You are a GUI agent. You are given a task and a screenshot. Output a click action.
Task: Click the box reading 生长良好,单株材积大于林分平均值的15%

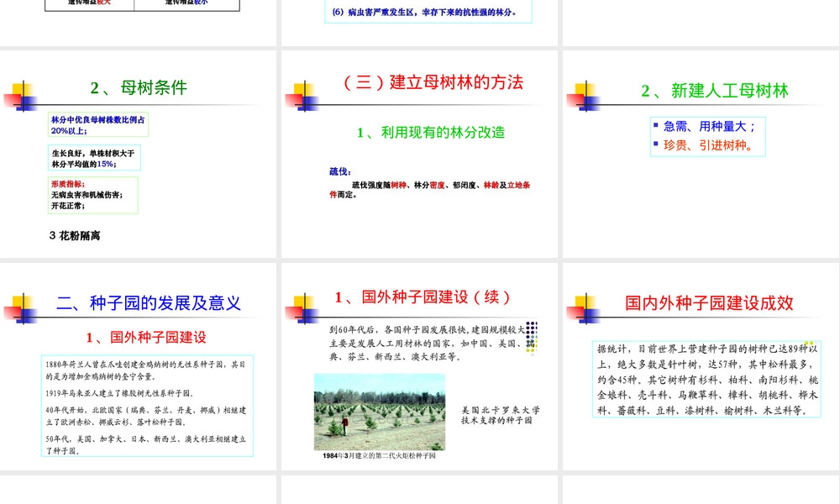click(x=94, y=158)
